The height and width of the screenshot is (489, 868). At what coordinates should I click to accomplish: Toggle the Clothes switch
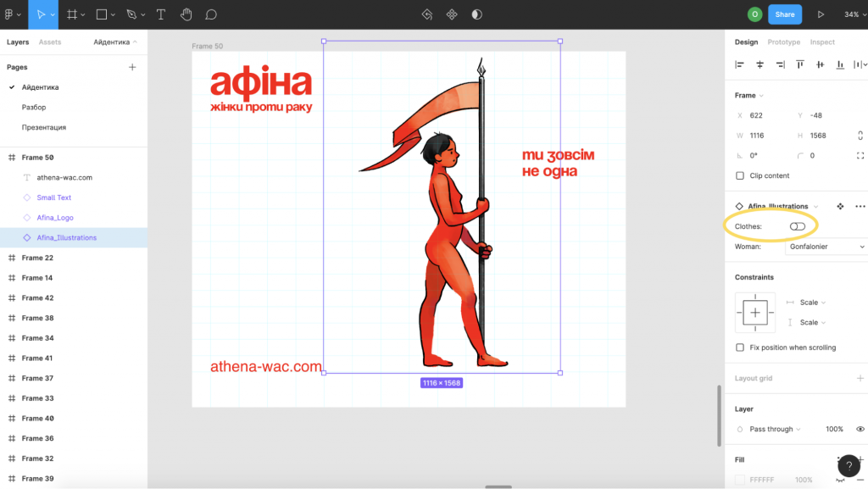point(797,226)
